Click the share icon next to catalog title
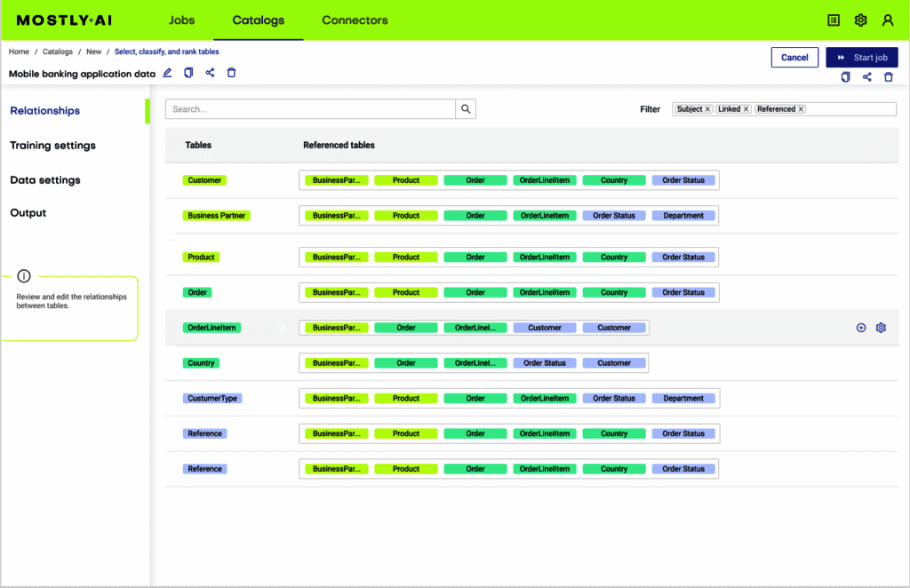Screen dimensions: 910x588 click(x=210, y=73)
